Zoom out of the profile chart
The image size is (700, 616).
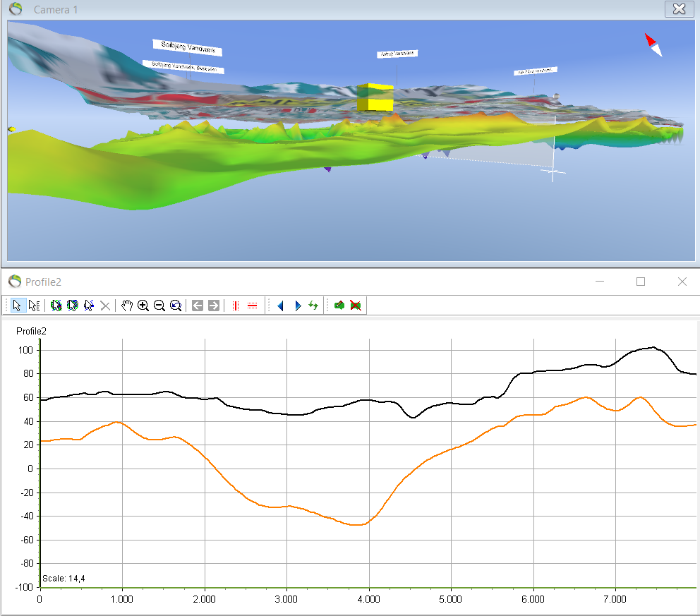click(x=159, y=305)
